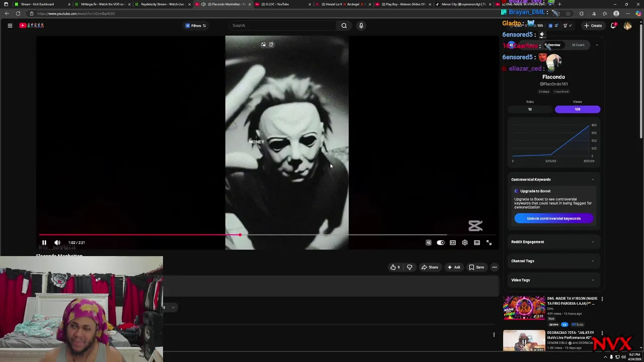The width and height of the screenshot is (644, 362).
Task: Dislike the video
Action: pos(410,267)
